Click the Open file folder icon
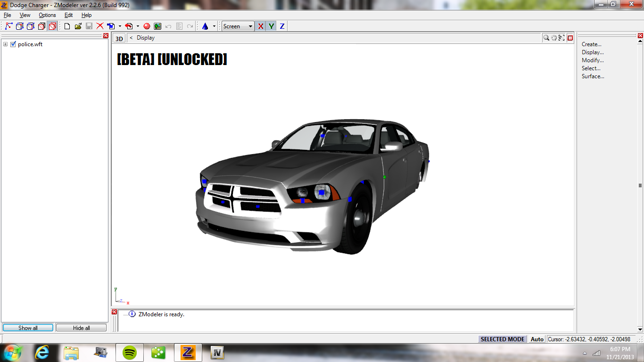This screenshot has height=362, width=644. [78, 26]
